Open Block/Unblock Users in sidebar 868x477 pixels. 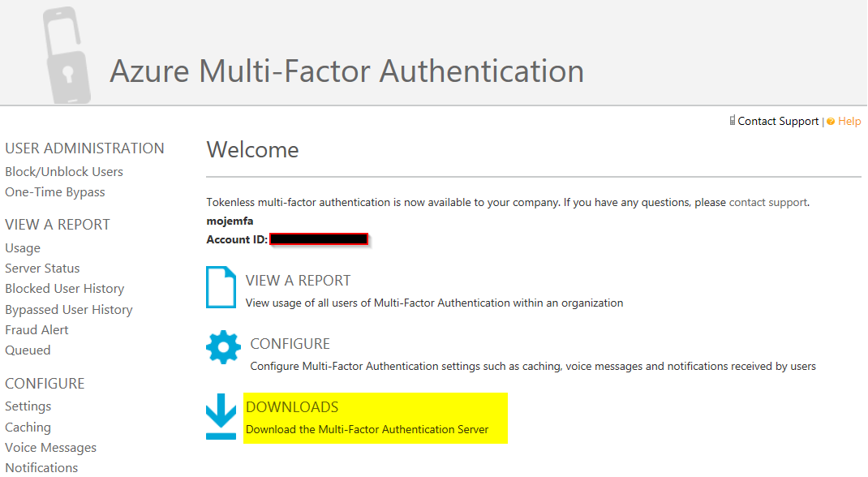coord(64,171)
